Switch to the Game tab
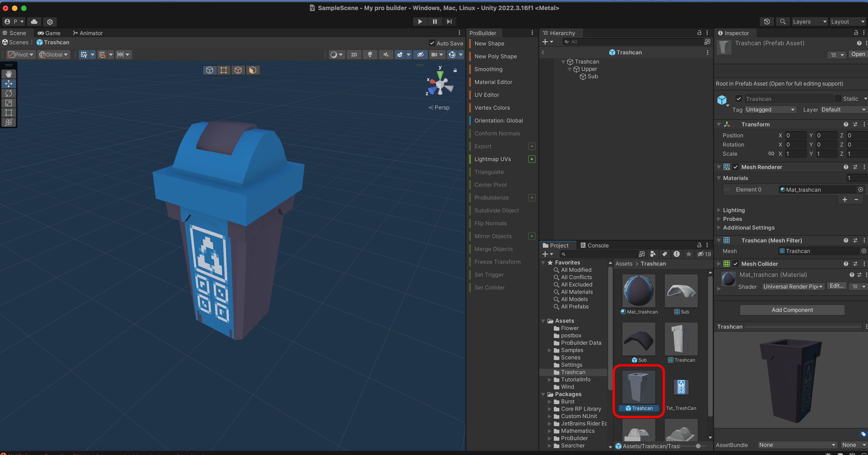 pos(49,33)
